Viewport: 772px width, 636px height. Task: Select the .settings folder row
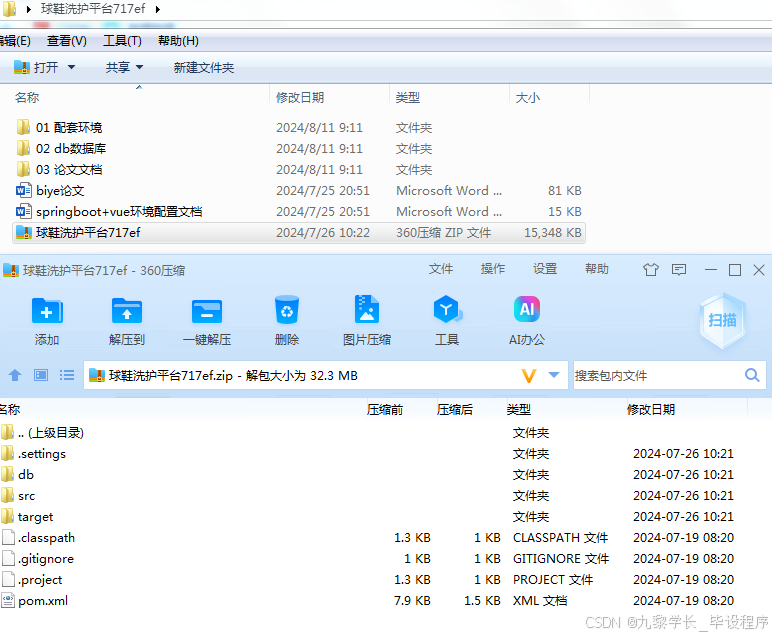[x=374, y=453]
